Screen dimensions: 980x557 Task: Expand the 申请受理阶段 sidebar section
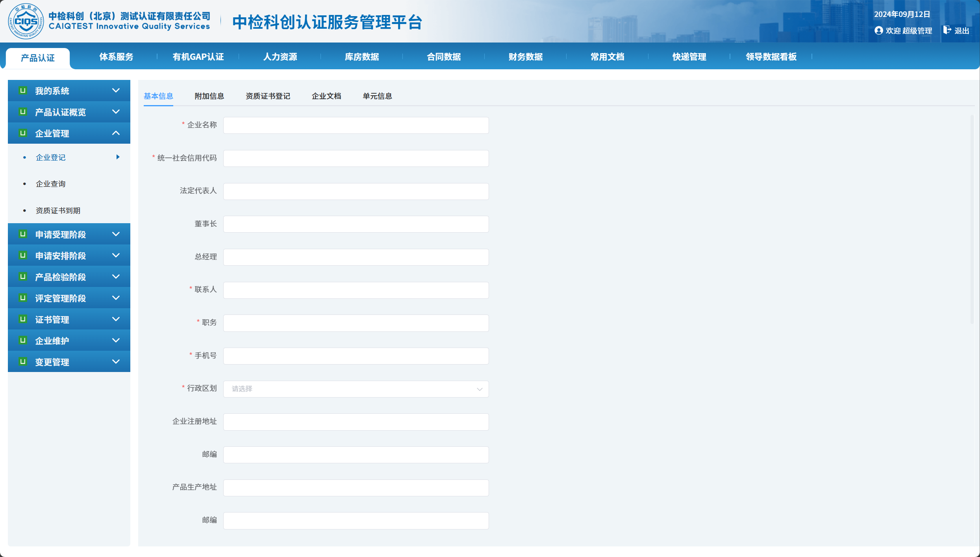[x=116, y=234]
